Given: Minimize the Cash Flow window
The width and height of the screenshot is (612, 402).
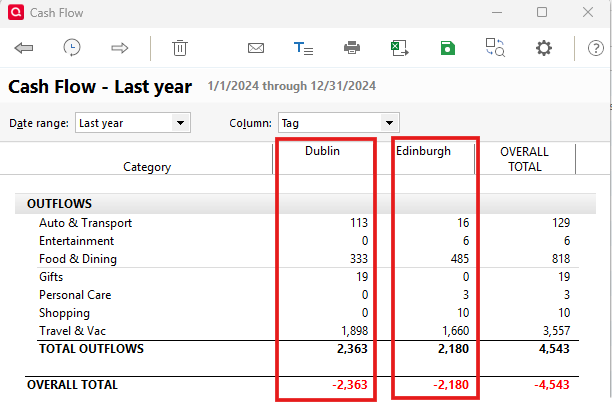Looking at the screenshot, I should [497, 12].
